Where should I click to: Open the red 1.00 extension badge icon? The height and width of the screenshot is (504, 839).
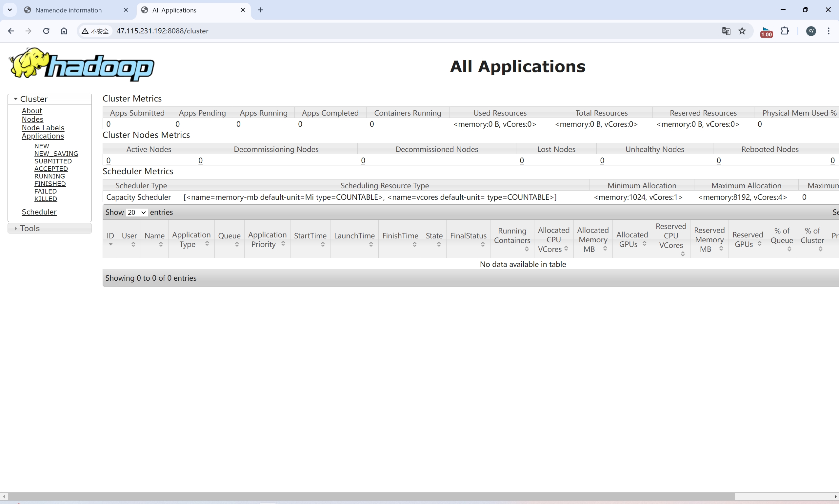click(x=767, y=32)
